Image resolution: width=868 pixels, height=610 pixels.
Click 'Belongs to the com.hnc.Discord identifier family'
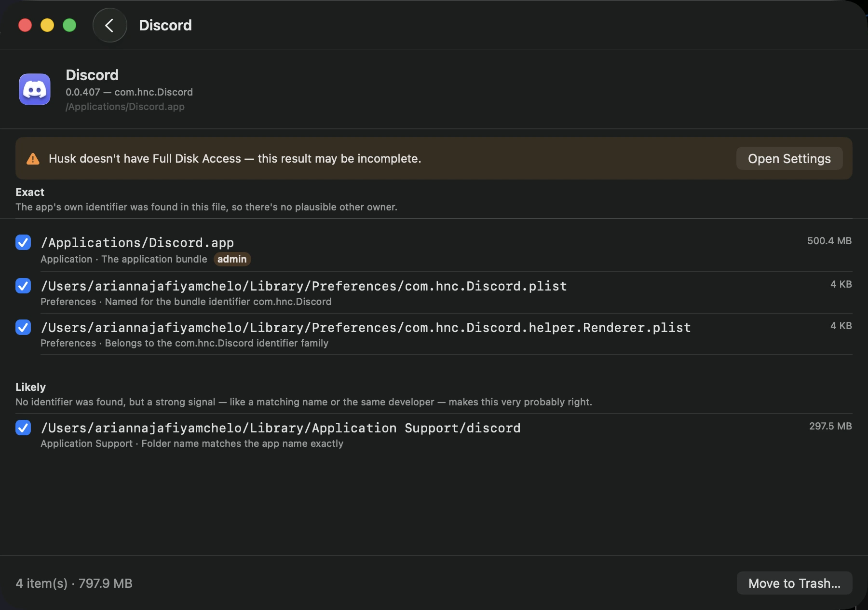point(217,343)
